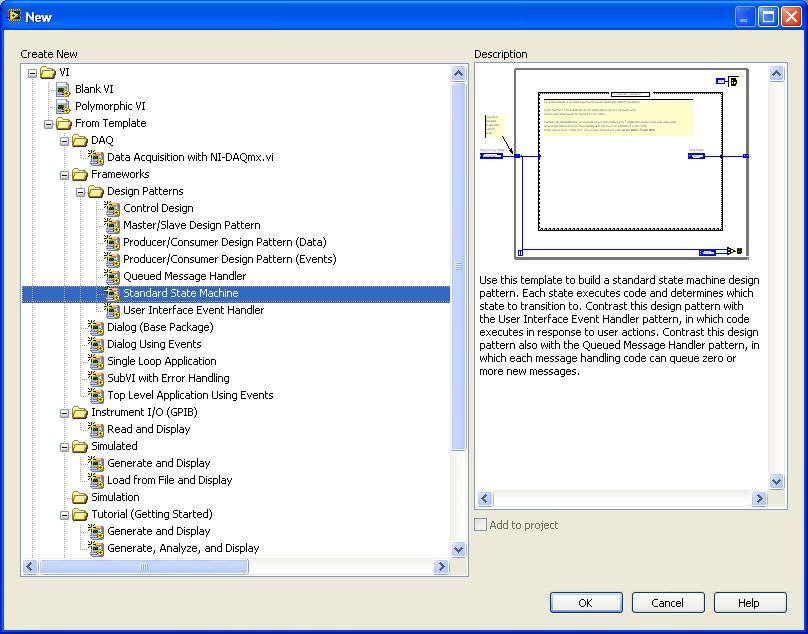Click the Data Acquisition with NI-DAQmx.vi icon
Image resolution: width=808 pixels, height=634 pixels.
tap(95, 157)
